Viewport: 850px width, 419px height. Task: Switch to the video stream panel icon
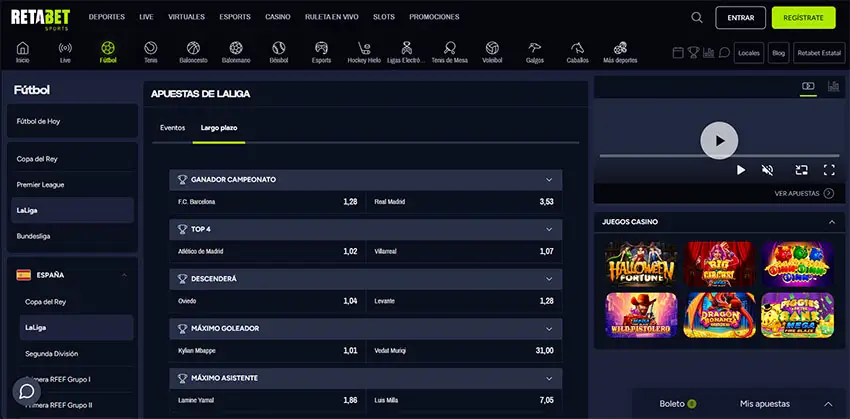(x=808, y=86)
